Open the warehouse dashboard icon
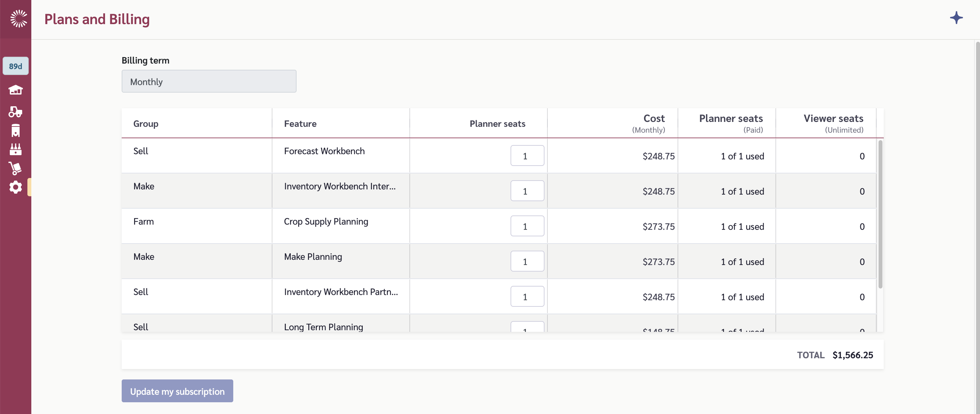Image resolution: width=980 pixels, height=414 pixels. click(16, 90)
